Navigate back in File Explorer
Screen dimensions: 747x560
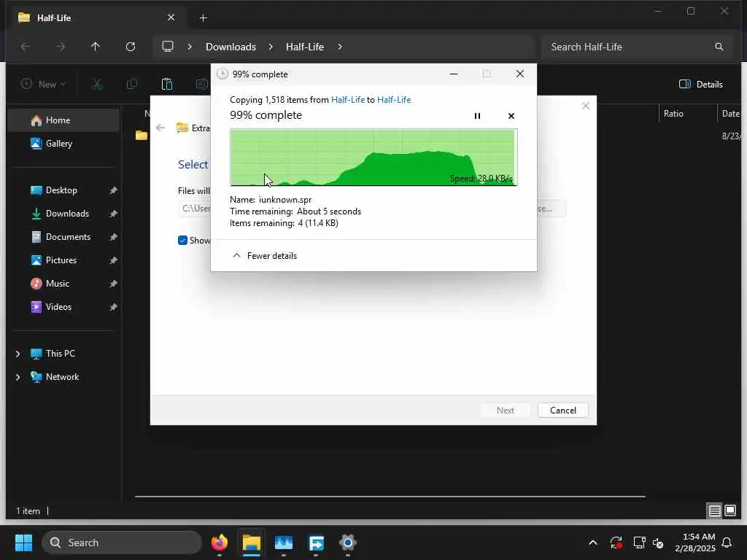pyautogui.click(x=26, y=47)
